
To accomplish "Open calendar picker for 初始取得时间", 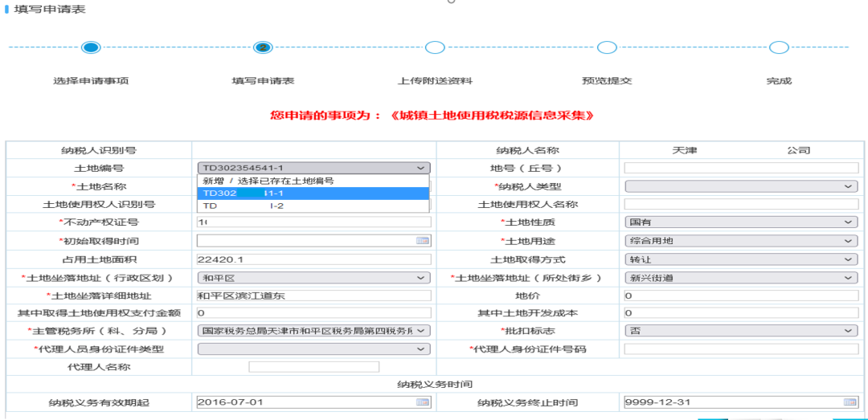I will coord(423,241).
